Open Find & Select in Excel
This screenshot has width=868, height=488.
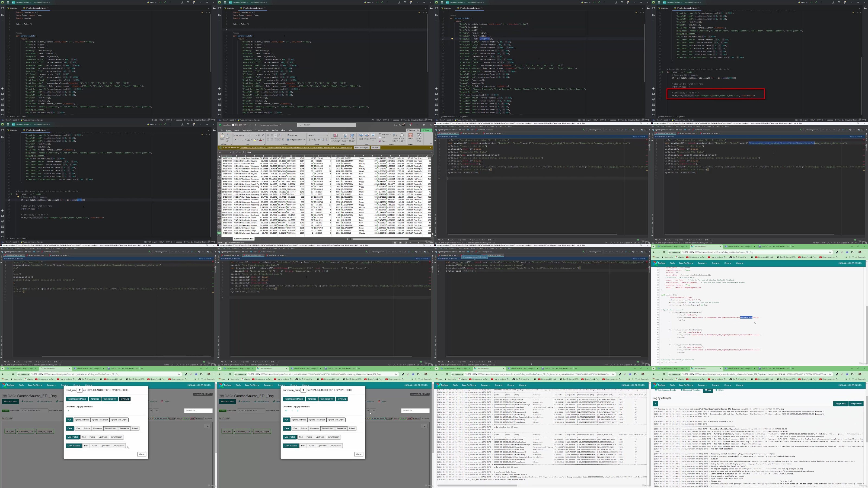pos(401,138)
